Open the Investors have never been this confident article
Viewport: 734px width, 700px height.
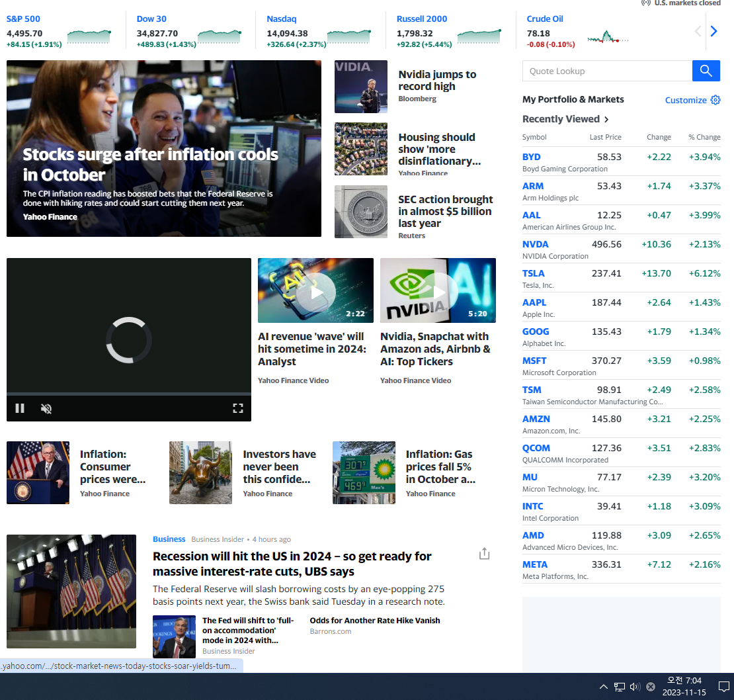tap(280, 466)
